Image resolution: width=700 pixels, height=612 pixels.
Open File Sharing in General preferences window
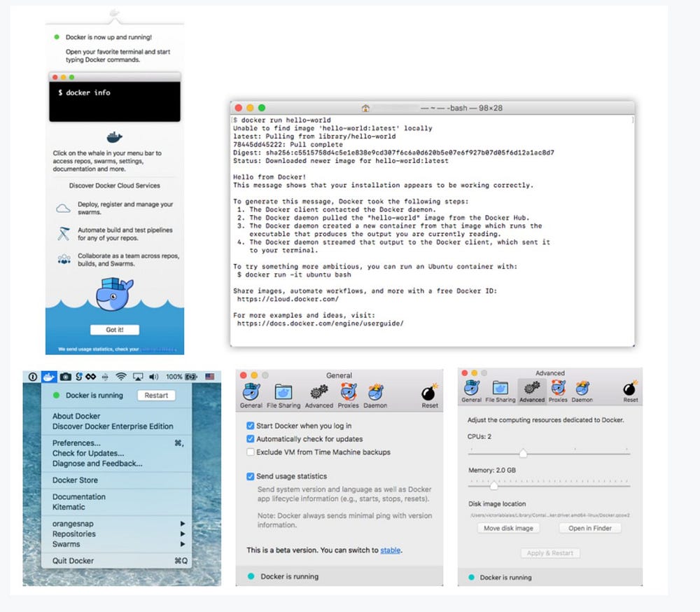point(283,396)
